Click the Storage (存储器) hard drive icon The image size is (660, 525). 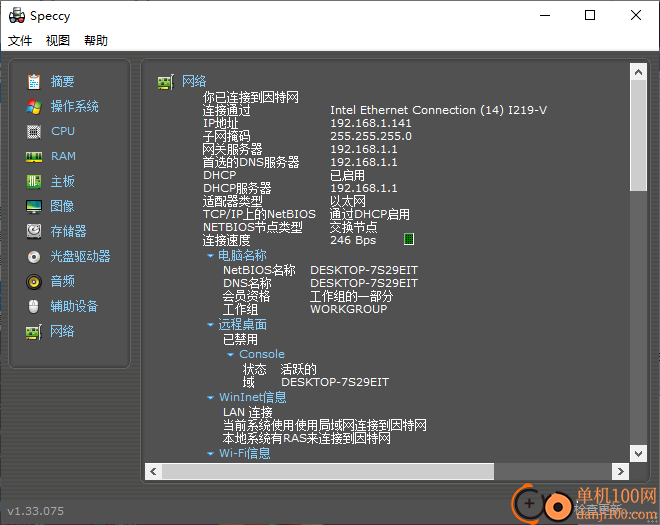[x=34, y=231]
